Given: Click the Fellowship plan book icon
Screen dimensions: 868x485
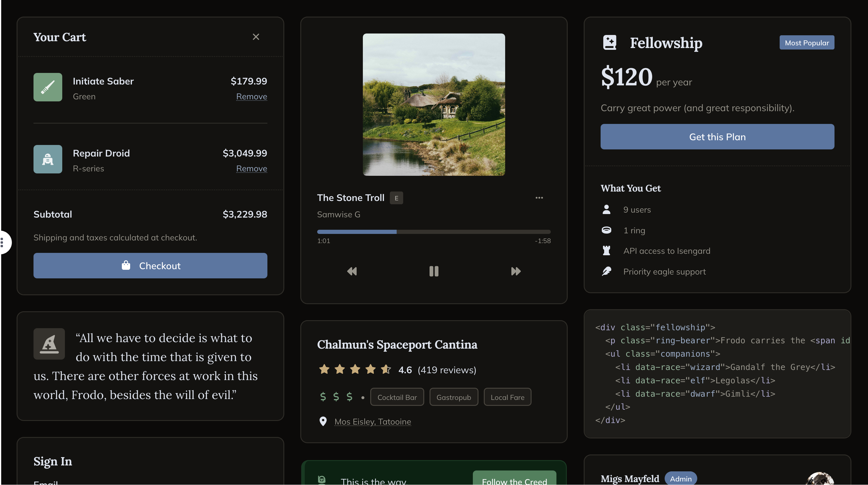Looking at the screenshot, I should pyautogui.click(x=609, y=42).
